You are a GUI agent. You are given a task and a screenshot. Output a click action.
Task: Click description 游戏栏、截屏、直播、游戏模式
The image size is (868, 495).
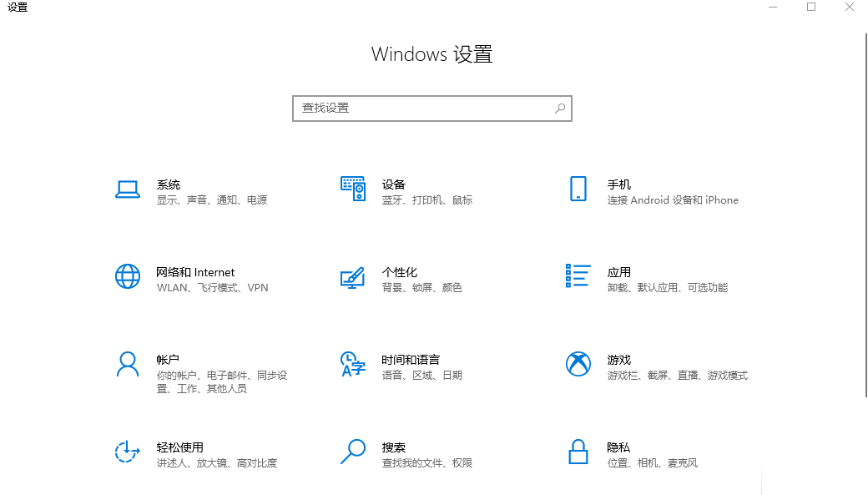pos(678,376)
